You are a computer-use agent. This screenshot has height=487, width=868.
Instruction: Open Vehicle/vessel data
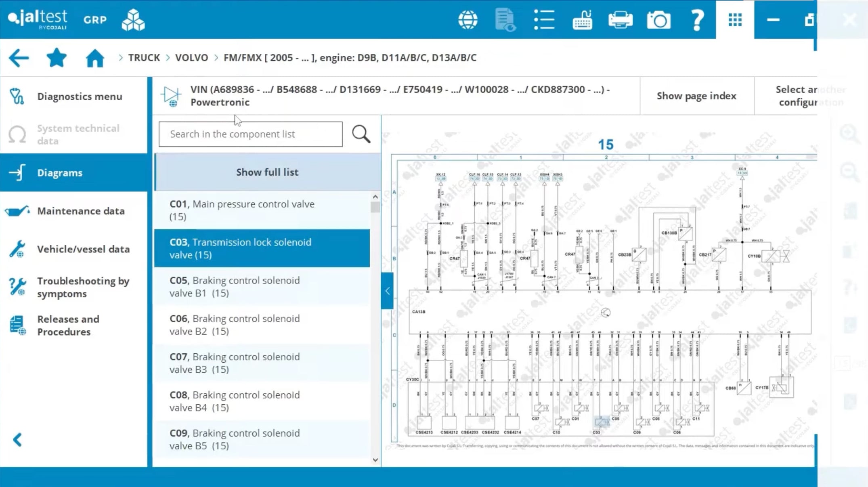[x=74, y=249]
